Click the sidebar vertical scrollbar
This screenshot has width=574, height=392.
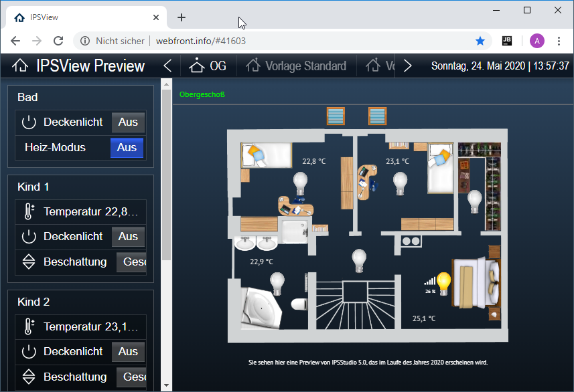(166, 174)
